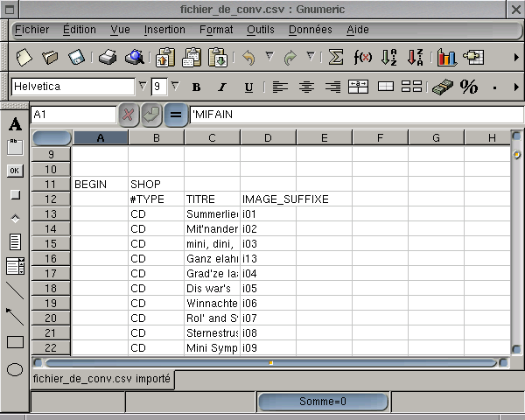Image resolution: width=525 pixels, height=420 pixels.
Task: Launch the chart/graph wizard icon
Action: pyautogui.click(x=447, y=58)
